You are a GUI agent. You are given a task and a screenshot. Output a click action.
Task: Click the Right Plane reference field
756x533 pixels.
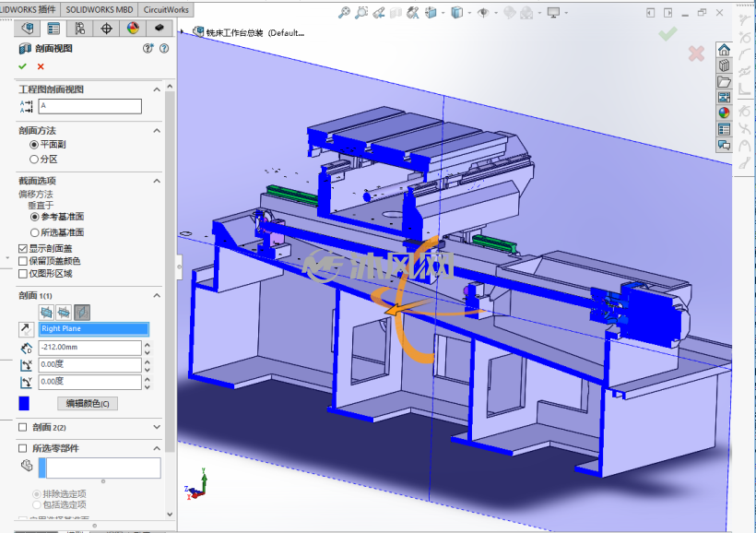click(x=93, y=329)
